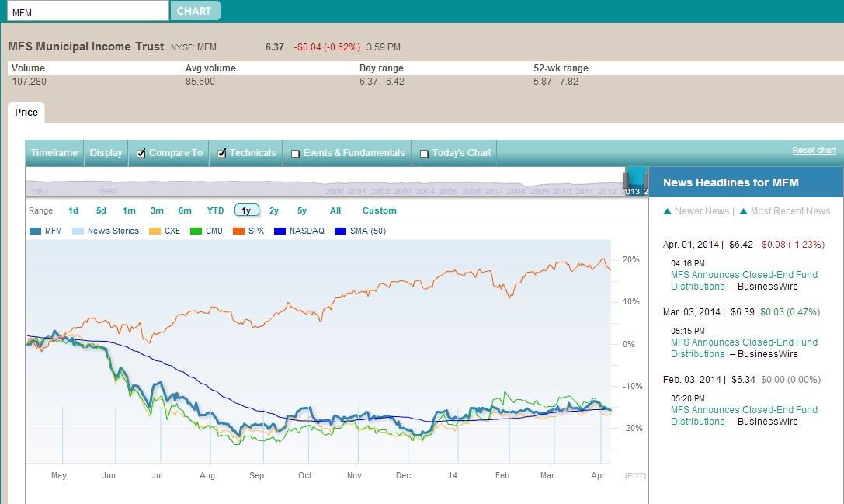Enable the Events & Fundamentals checkbox
The height and width of the screenshot is (504, 844).
coord(295,153)
